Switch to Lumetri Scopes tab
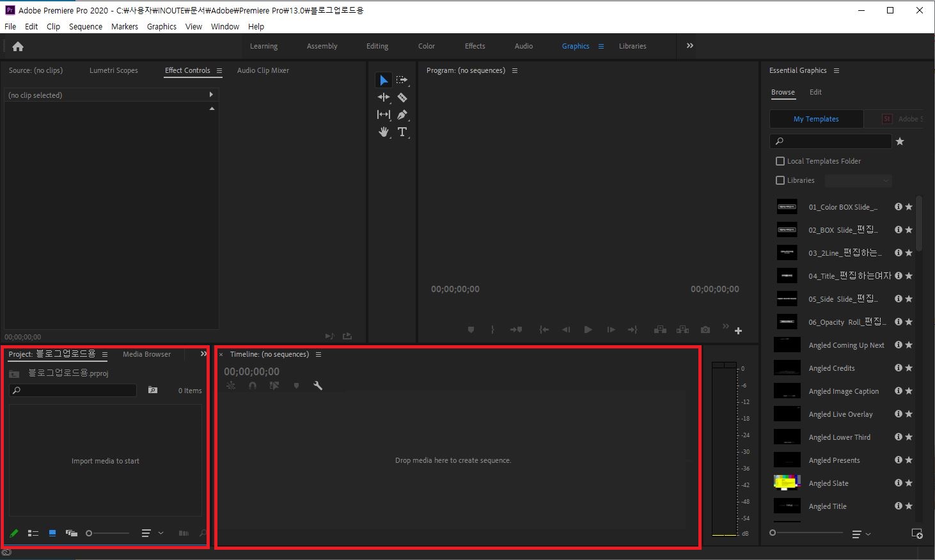The image size is (935, 560). tap(114, 70)
